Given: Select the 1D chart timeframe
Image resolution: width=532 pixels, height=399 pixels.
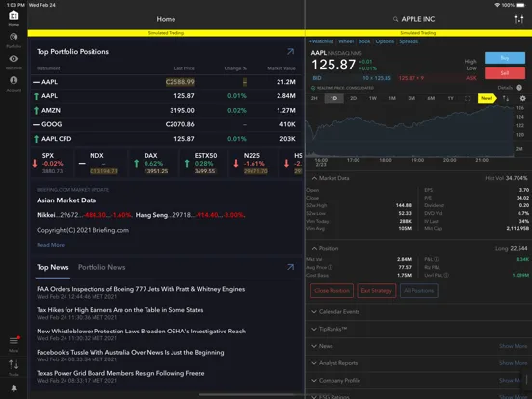Looking at the screenshot, I should (x=333, y=98).
